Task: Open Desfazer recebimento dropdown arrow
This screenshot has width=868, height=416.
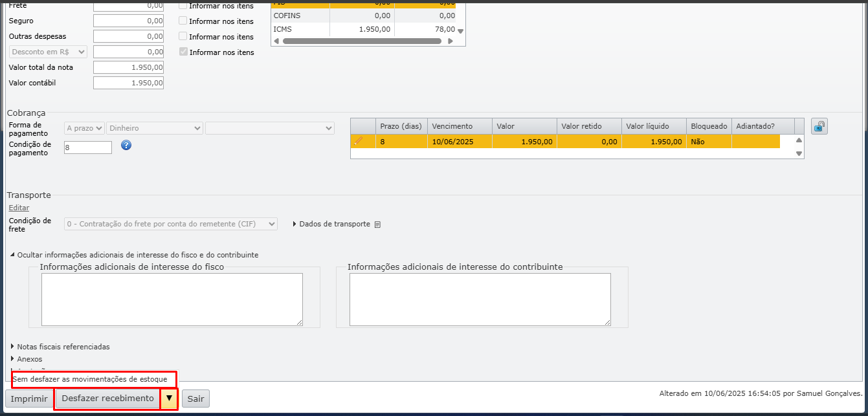Action: click(169, 399)
